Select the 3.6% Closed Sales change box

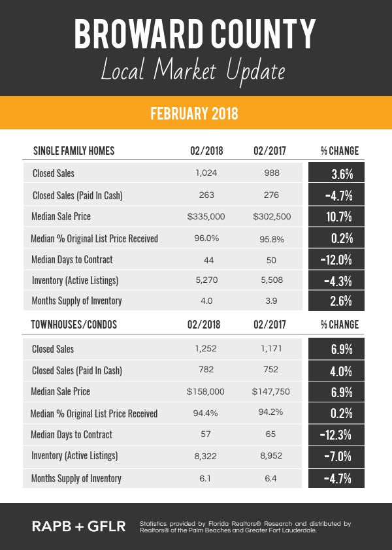(336, 172)
